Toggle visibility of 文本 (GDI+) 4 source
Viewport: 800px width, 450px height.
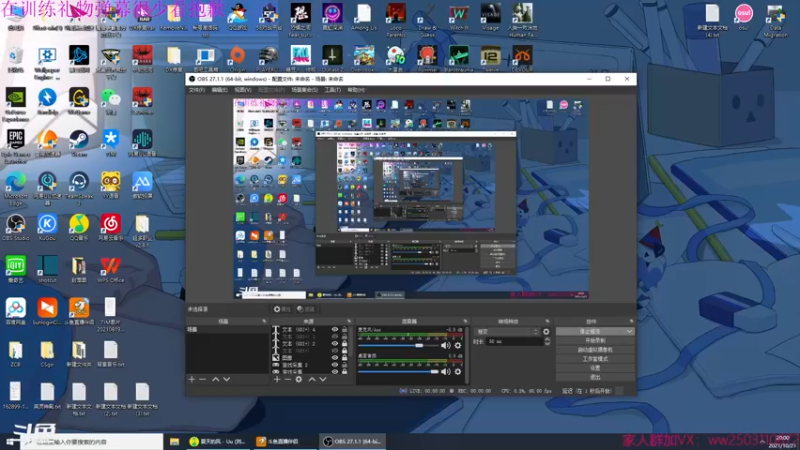[335, 330]
